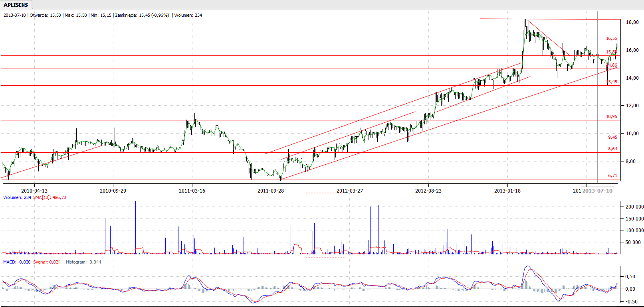
Task: Click the red 'Sygnał: 0,024' label
Action: click(x=47, y=262)
